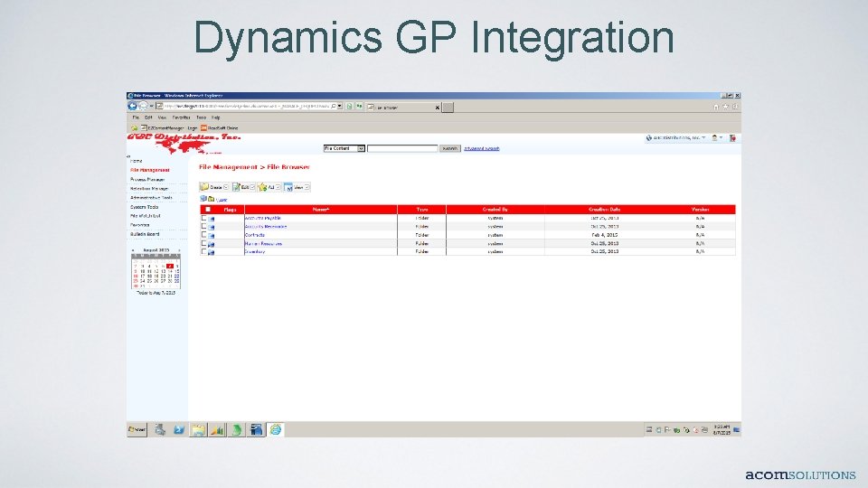868x488 pixels.
Task: Click the PowerShell icon on the taskbar
Action: pos(179,429)
